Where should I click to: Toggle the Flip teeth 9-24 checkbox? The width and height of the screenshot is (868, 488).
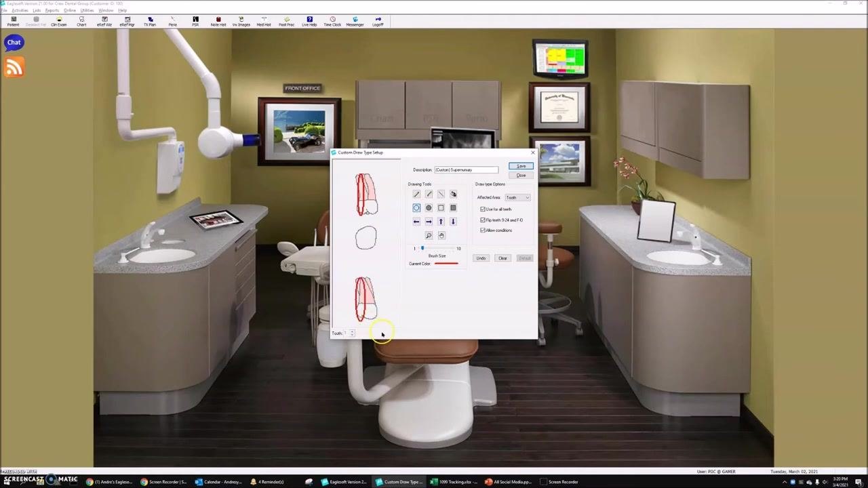(483, 220)
